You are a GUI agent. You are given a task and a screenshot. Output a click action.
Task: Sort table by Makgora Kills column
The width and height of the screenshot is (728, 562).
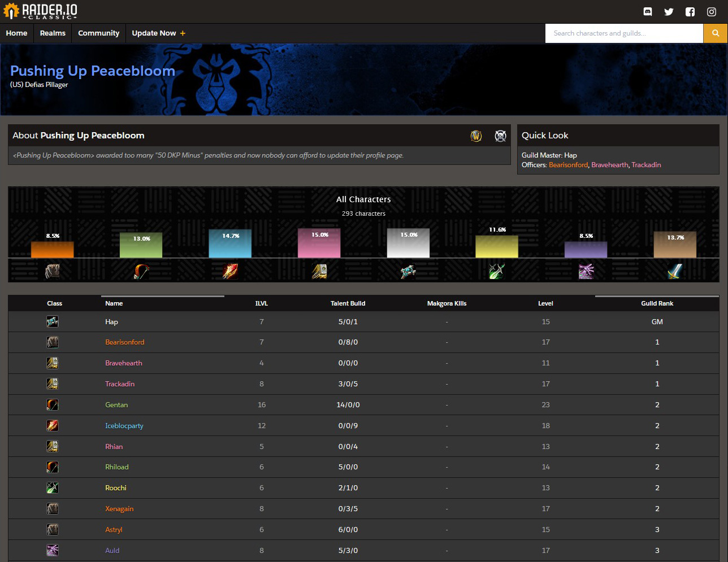click(x=447, y=303)
